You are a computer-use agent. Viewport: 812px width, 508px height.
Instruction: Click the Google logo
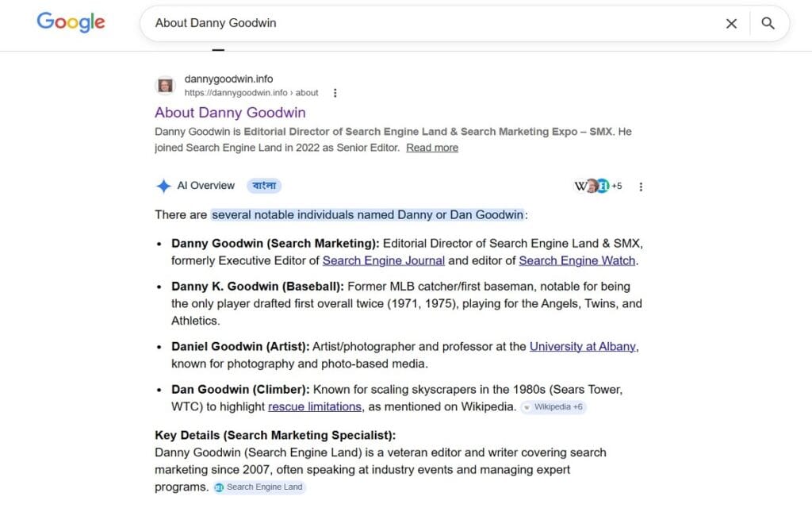point(71,22)
